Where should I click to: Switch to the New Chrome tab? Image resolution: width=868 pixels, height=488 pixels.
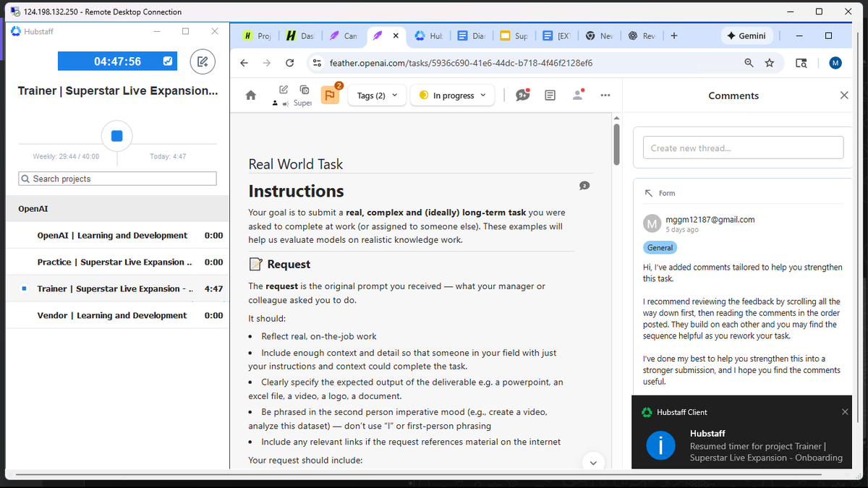point(600,35)
